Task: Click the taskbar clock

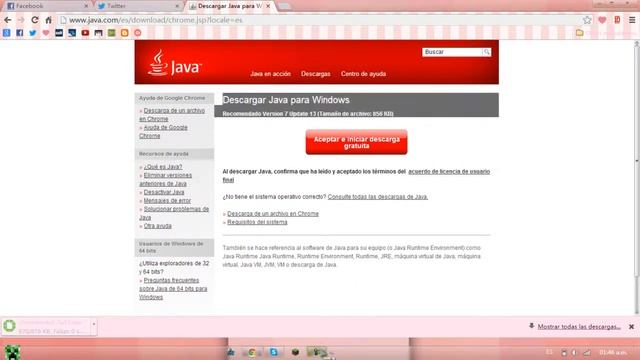Action: pos(613,352)
